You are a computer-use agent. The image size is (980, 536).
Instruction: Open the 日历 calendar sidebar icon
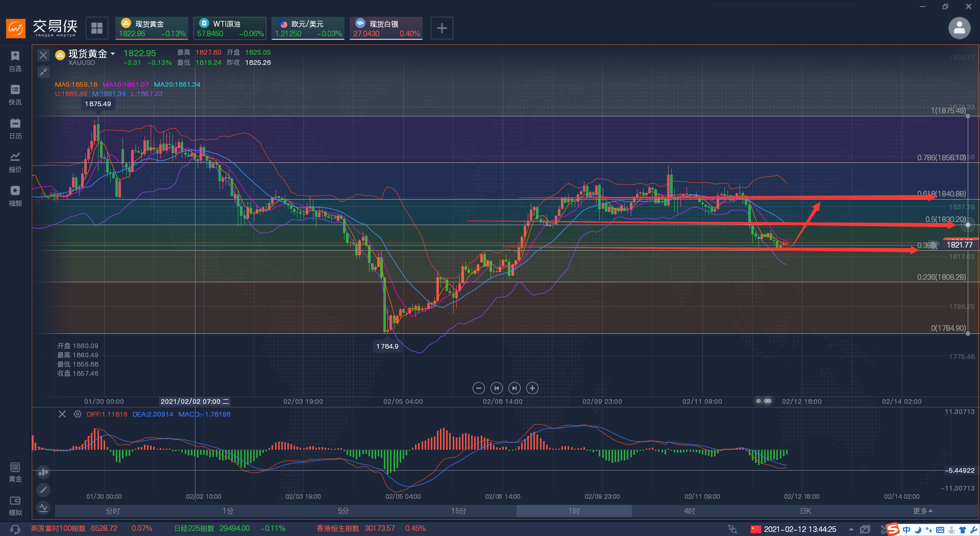coord(15,128)
